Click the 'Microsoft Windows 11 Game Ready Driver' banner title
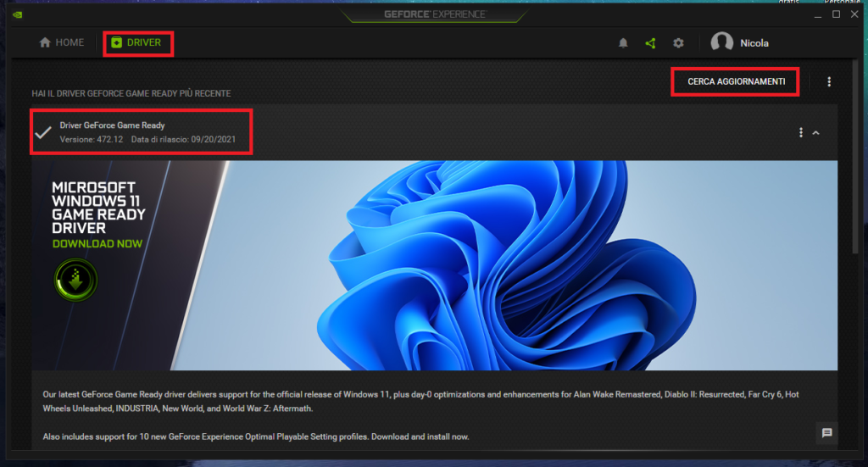Viewport: 868px width, 467px height. click(x=98, y=208)
